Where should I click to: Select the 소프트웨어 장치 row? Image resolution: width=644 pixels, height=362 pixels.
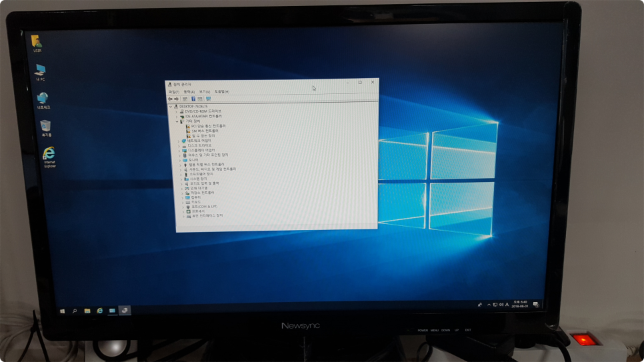click(x=199, y=174)
